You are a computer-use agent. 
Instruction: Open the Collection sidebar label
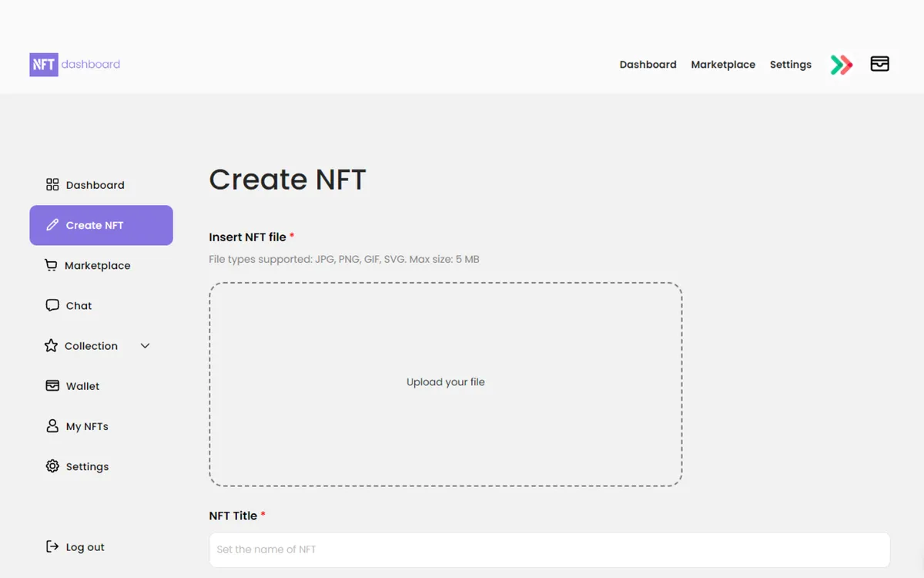(x=91, y=346)
